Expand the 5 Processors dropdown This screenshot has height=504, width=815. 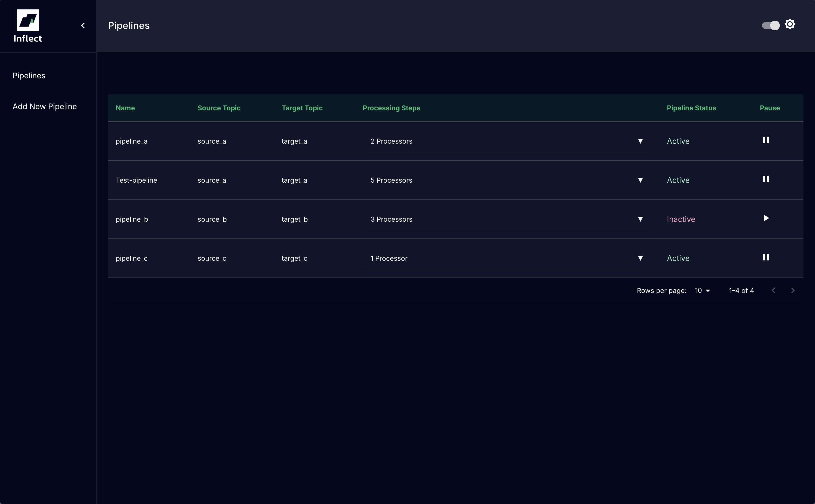tap(507, 180)
